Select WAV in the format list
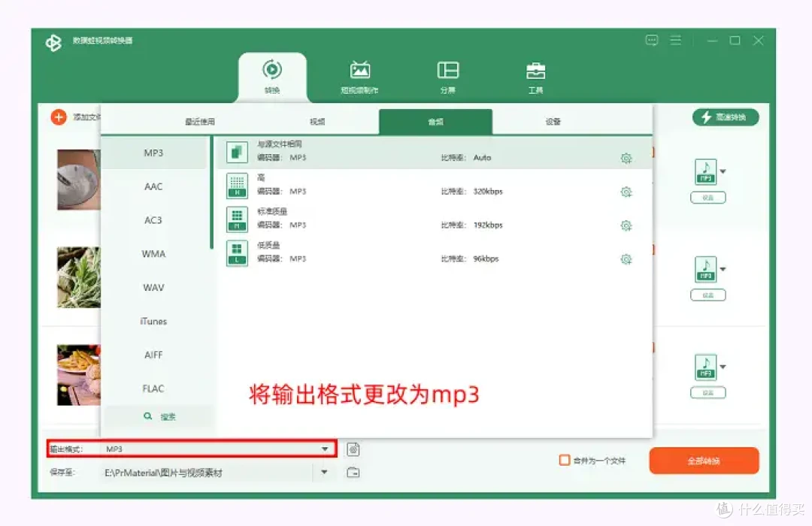 click(154, 287)
